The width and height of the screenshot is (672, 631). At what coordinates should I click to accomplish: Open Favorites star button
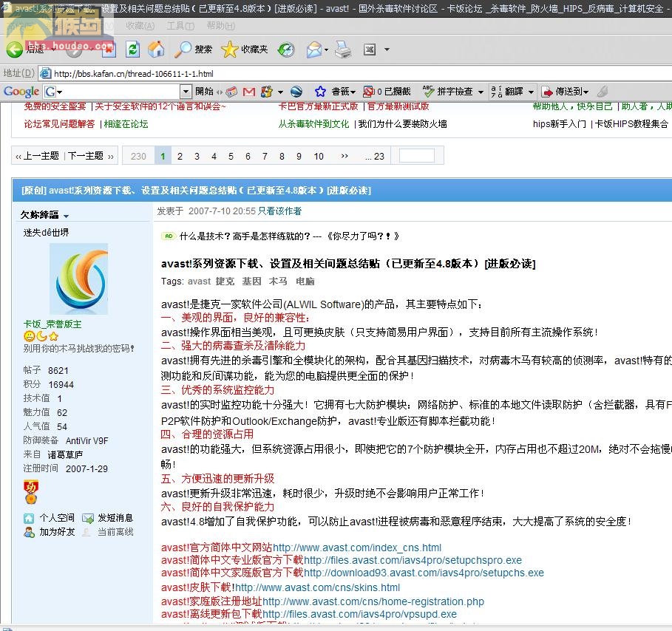pyautogui.click(x=230, y=50)
